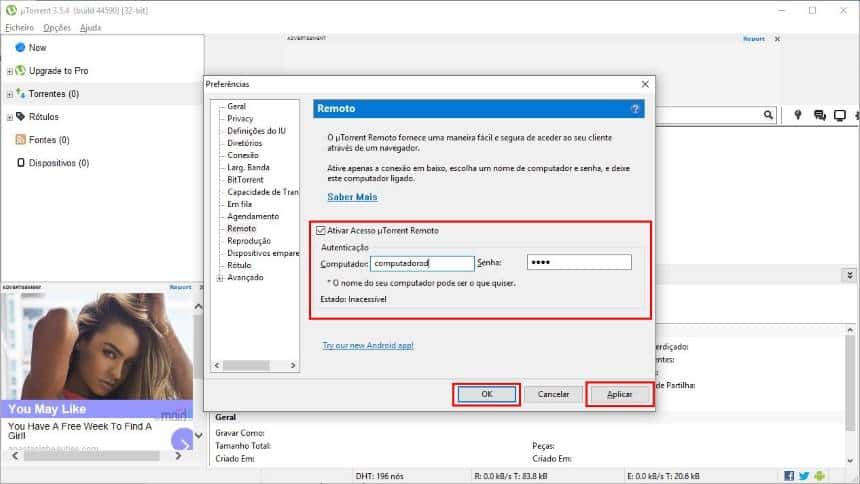Click the lightbulb icon in toolbar

pyautogui.click(x=797, y=115)
